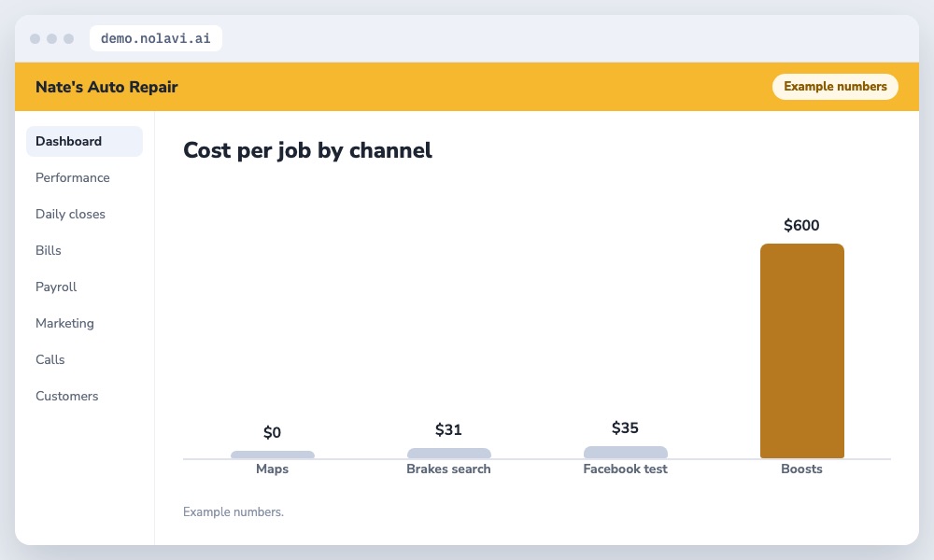Click the Brakes search axis label
This screenshot has width=934, height=560.
coord(448,469)
